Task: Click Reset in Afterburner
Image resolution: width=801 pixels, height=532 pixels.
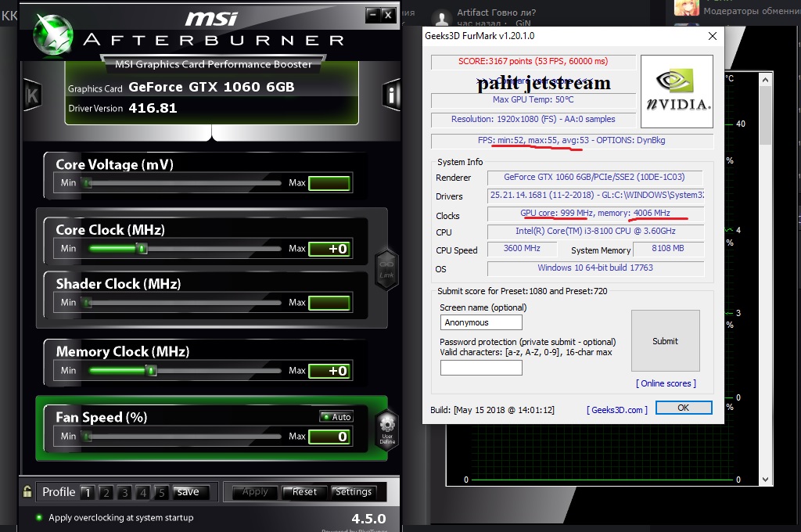Action: 304,491
